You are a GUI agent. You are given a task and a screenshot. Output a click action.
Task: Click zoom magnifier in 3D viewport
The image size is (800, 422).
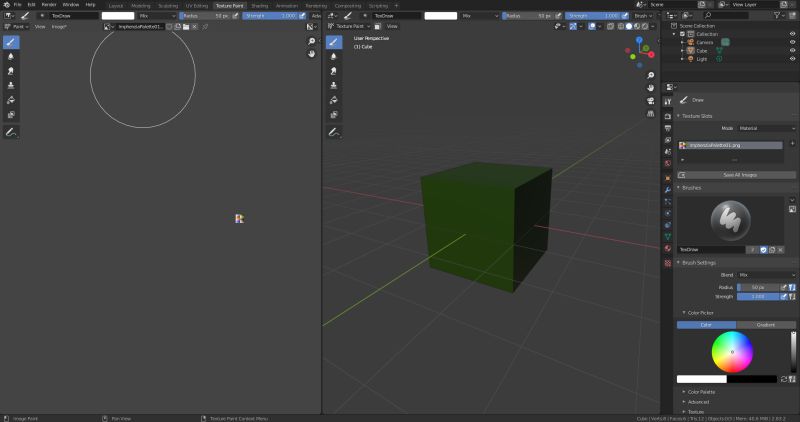[651, 76]
